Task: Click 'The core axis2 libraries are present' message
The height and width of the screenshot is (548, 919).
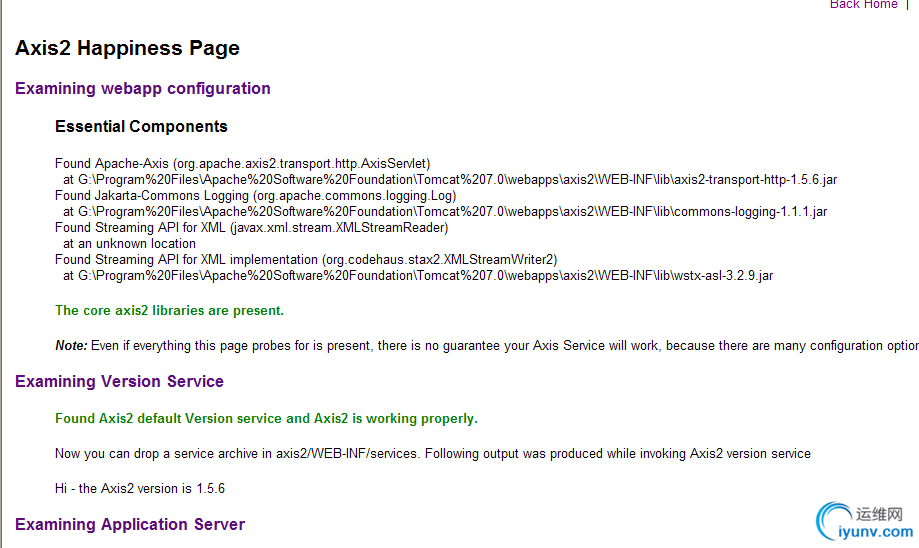Action: [x=169, y=311]
